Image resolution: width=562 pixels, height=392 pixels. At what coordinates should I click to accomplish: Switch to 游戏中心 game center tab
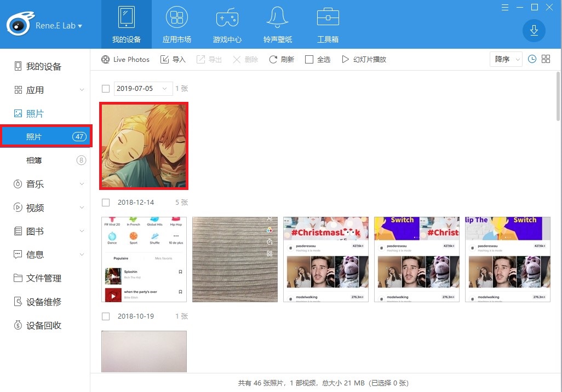[227, 25]
